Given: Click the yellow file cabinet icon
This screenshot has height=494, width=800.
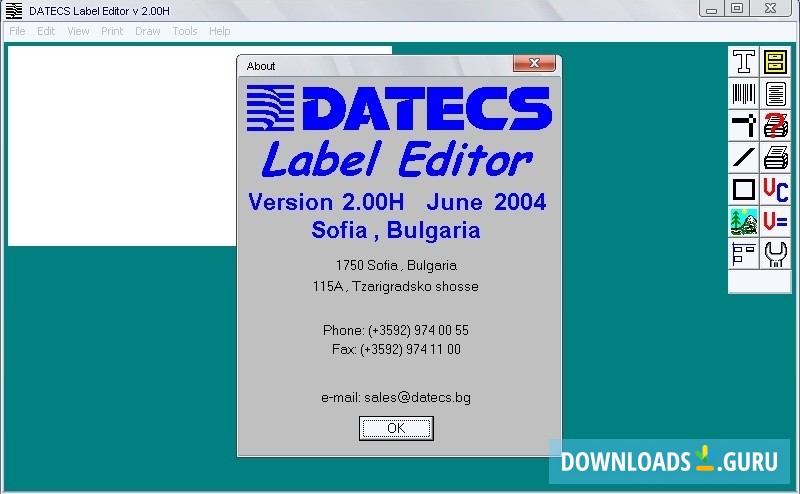Looking at the screenshot, I should pyautogui.click(x=776, y=62).
